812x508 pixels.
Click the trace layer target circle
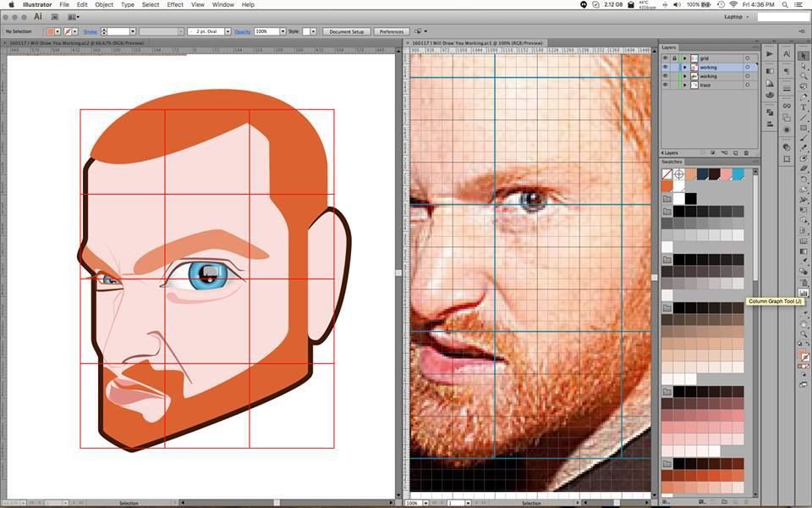point(747,85)
